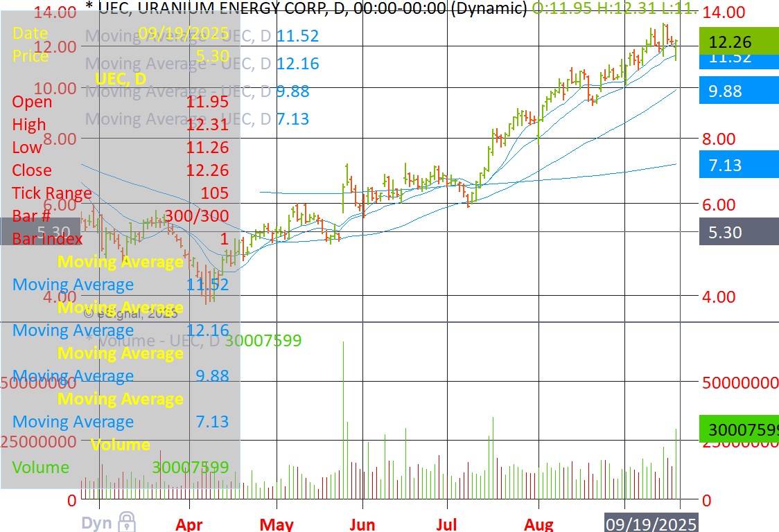Click the lock icon next to Dyn

(x=126, y=522)
